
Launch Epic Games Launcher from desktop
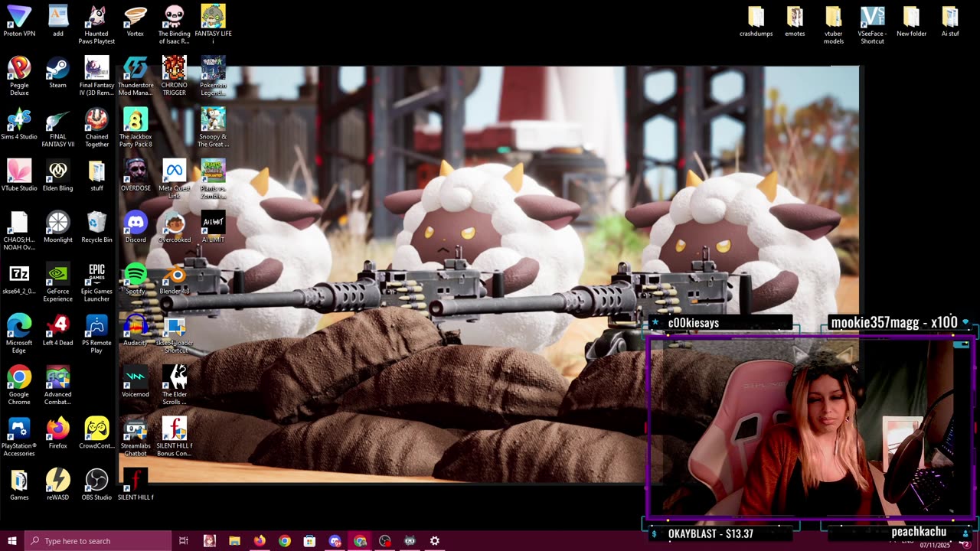coord(96,282)
